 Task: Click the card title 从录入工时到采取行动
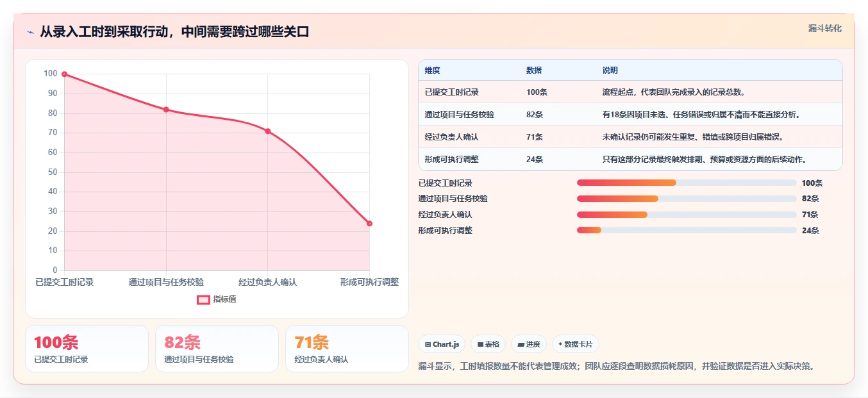click(x=174, y=32)
